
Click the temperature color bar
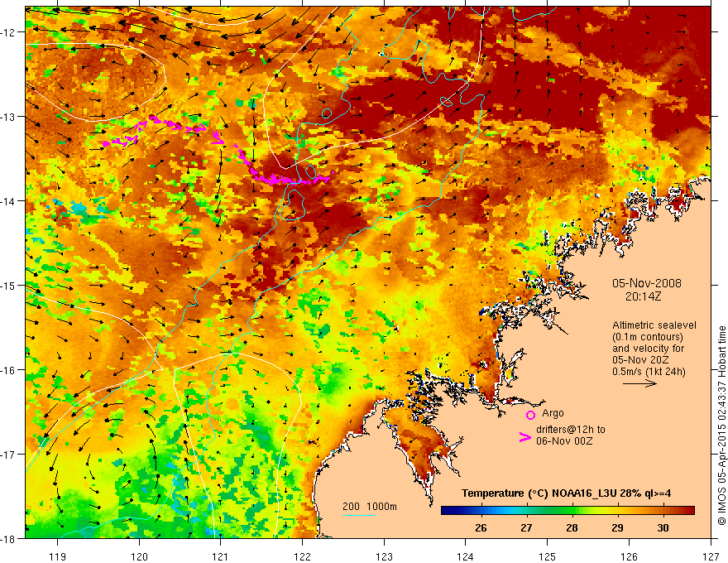click(568, 511)
